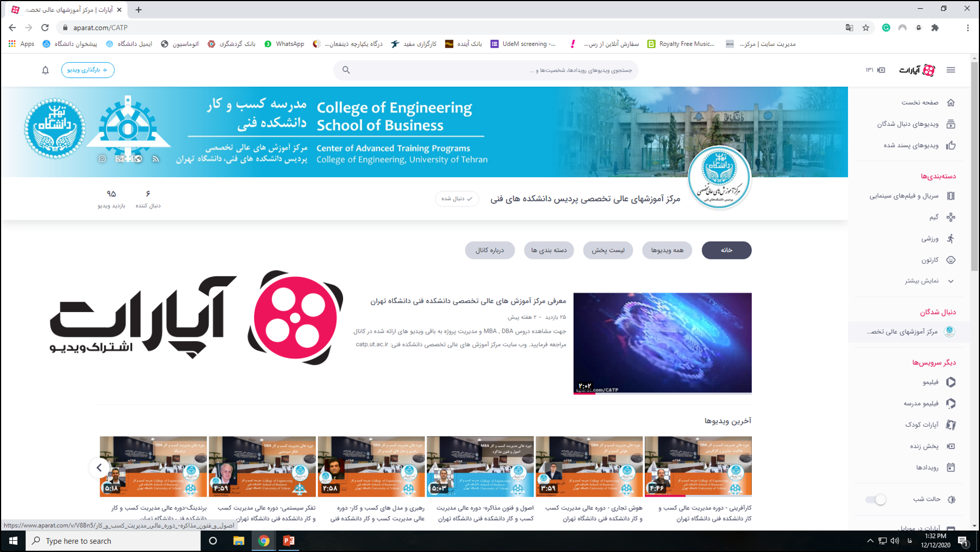Image resolution: width=980 pixels, height=552 pixels.
Task: Open رویدادها calendar icon
Action: [951, 467]
